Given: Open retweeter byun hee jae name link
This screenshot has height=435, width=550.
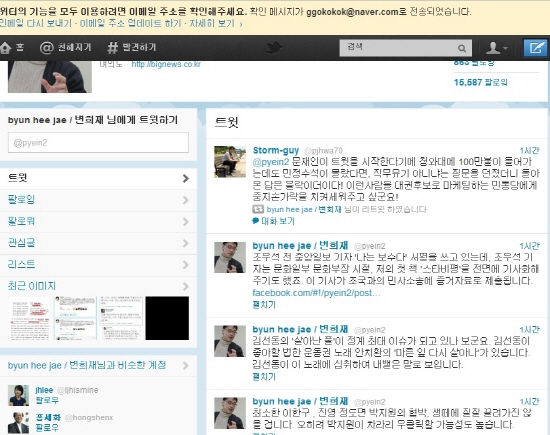Looking at the screenshot, I should click(x=304, y=209).
